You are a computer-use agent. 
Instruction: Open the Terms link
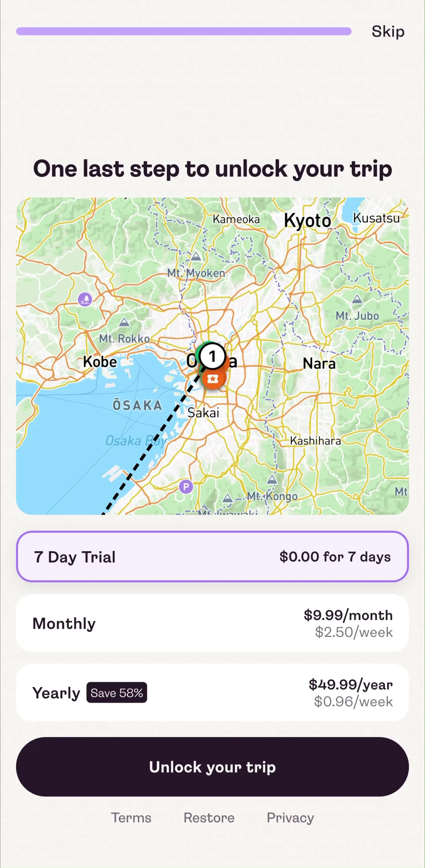(131, 818)
